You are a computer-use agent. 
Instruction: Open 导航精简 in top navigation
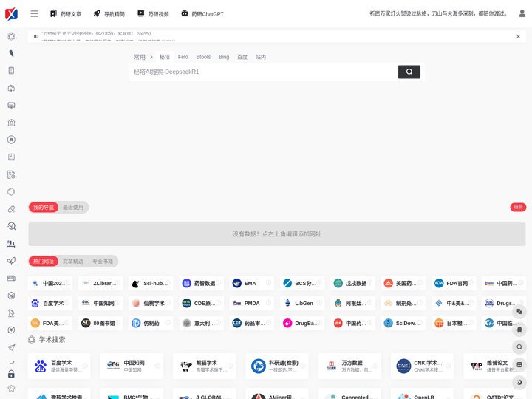[109, 14]
